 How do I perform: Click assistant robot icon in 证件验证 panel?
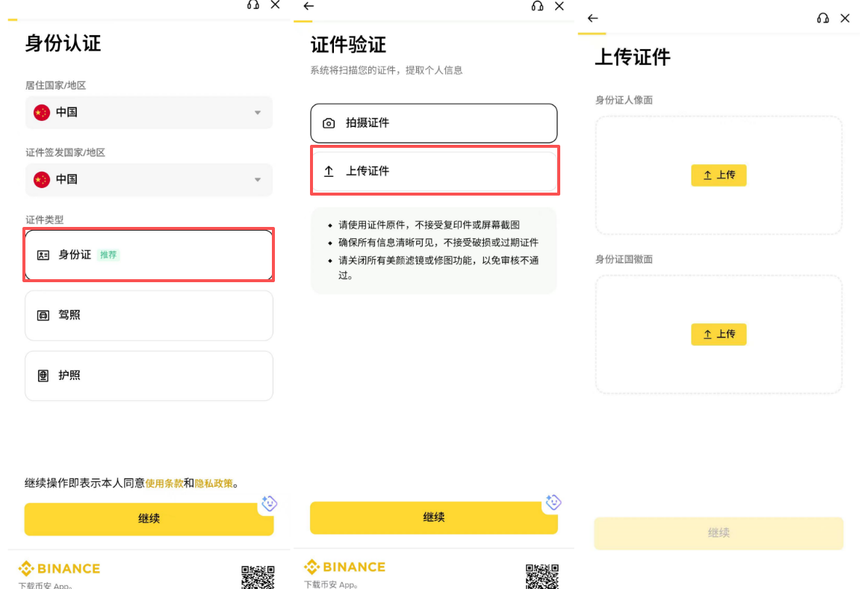(x=554, y=502)
